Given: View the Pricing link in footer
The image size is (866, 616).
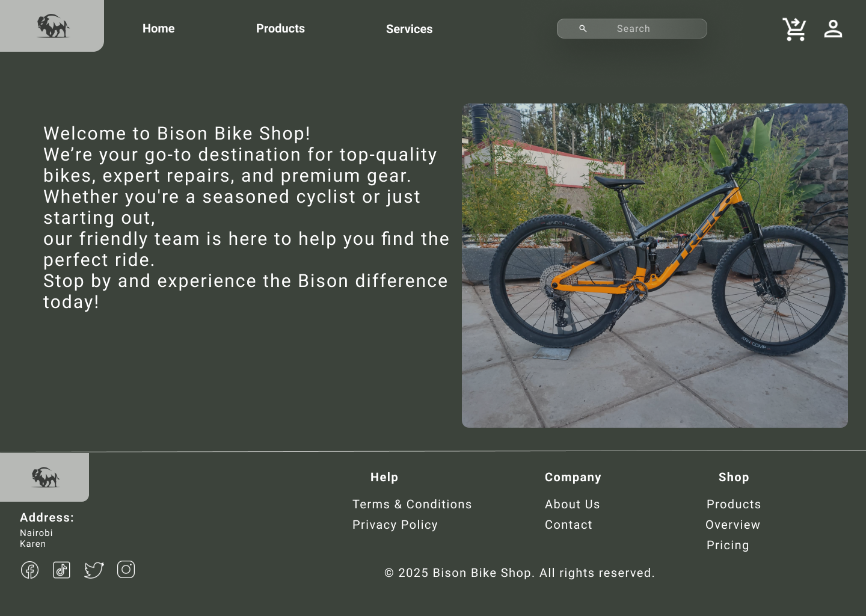Looking at the screenshot, I should click(728, 545).
